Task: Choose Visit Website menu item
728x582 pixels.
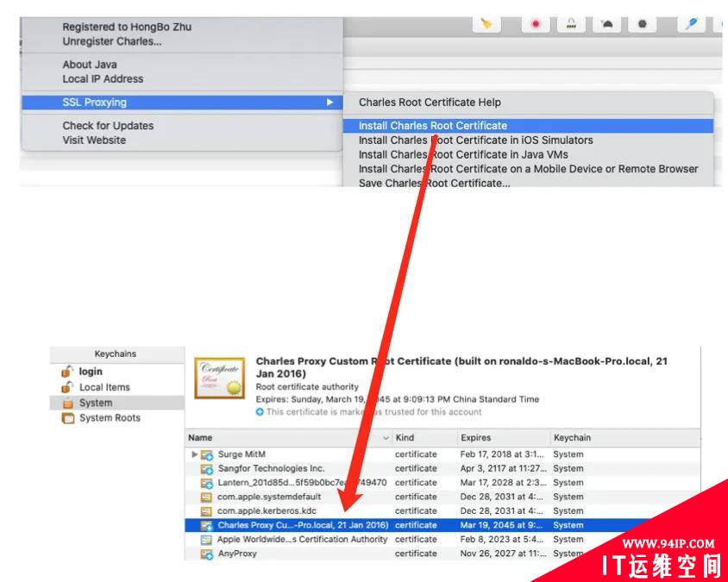Action: pyautogui.click(x=94, y=141)
